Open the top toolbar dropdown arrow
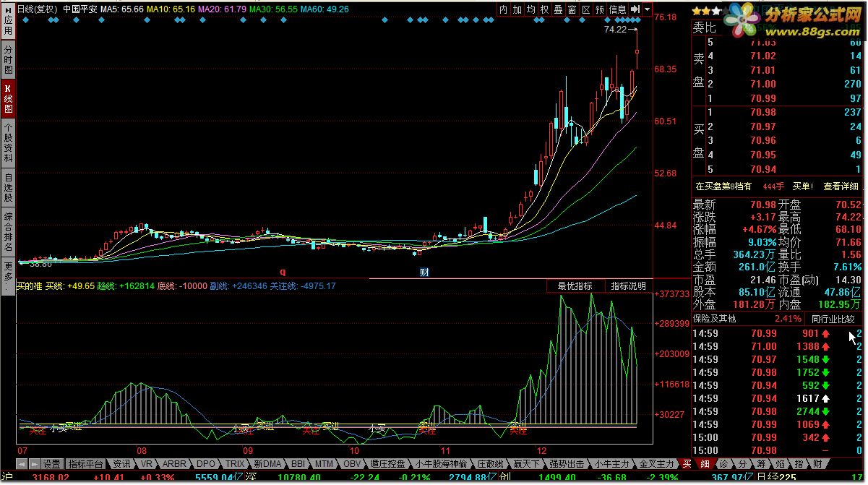The height and width of the screenshot is (485, 868). click(x=648, y=9)
